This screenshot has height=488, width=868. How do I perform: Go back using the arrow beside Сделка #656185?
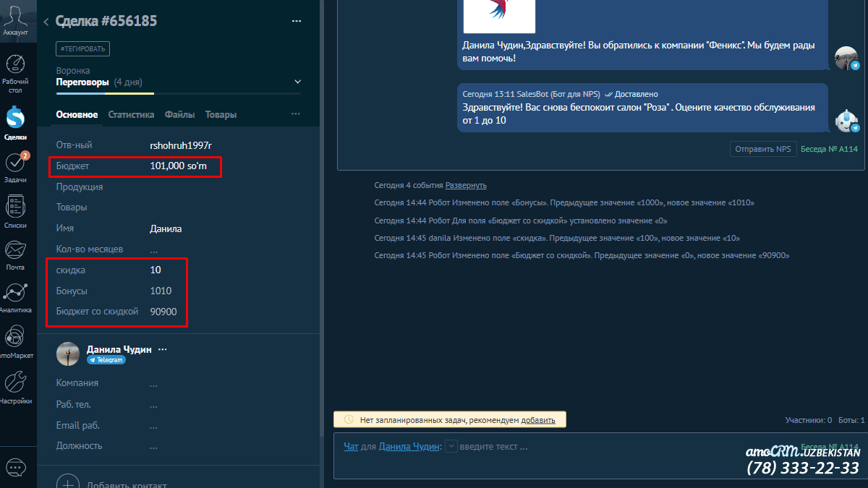tap(46, 22)
